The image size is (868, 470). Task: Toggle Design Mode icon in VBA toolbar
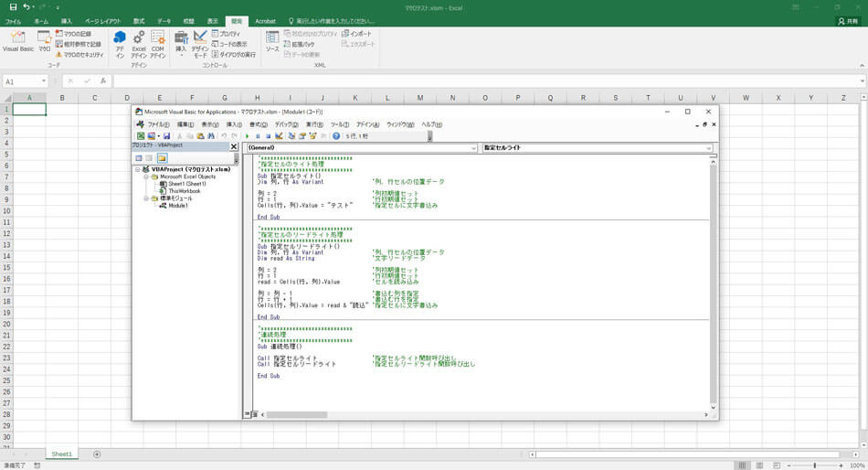279,136
